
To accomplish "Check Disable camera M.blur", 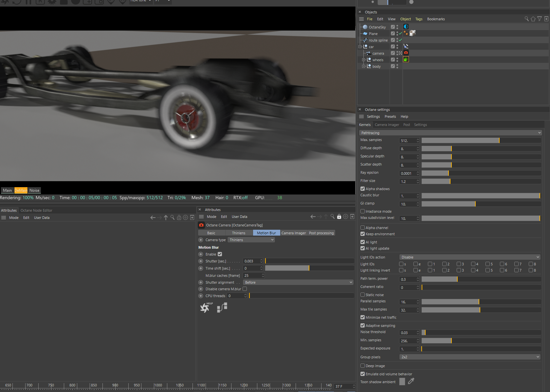I will pos(245,289).
